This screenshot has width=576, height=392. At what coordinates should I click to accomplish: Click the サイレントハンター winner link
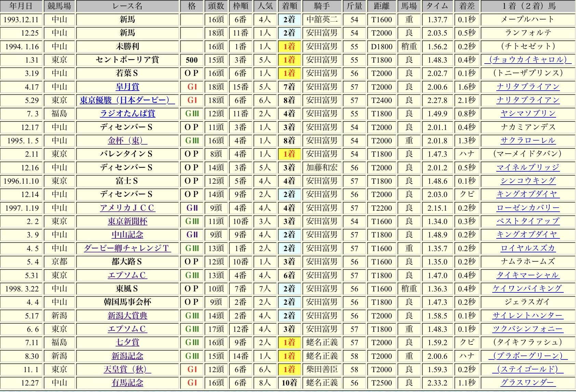click(527, 316)
